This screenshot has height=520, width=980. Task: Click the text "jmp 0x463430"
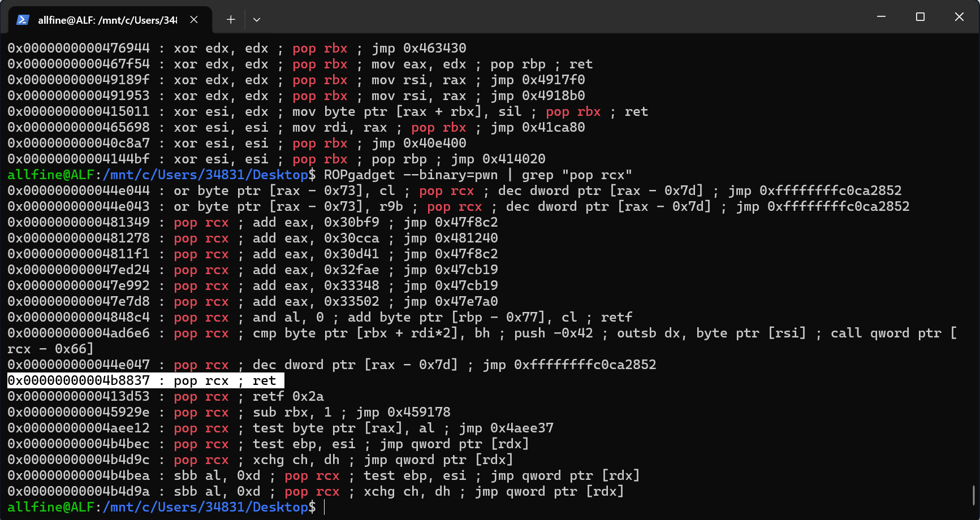tap(419, 48)
